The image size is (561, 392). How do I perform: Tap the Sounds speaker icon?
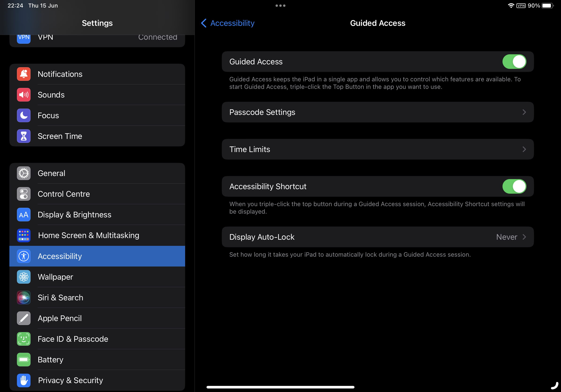point(24,95)
